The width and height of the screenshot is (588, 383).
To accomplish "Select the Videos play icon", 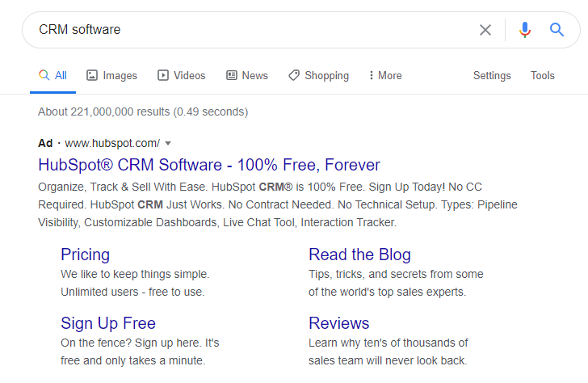I will tap(163, 75).
